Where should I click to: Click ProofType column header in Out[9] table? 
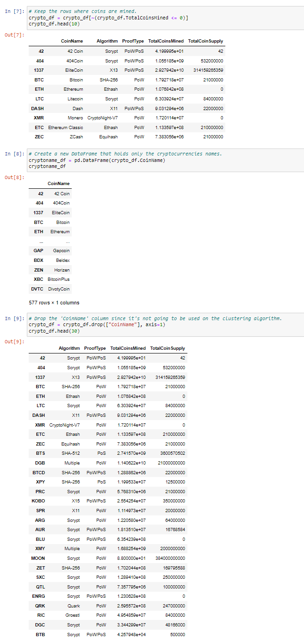coord(95,348)
